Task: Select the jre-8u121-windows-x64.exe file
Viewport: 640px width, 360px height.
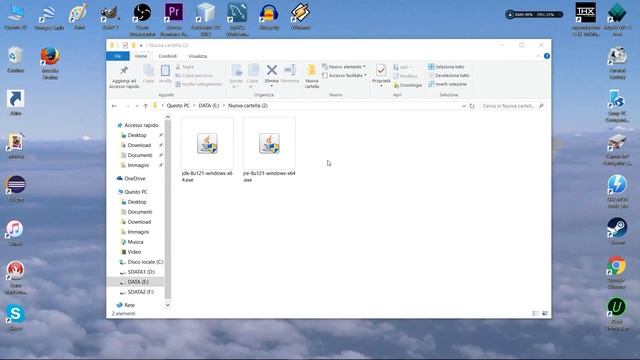Action: click(269, 150)
